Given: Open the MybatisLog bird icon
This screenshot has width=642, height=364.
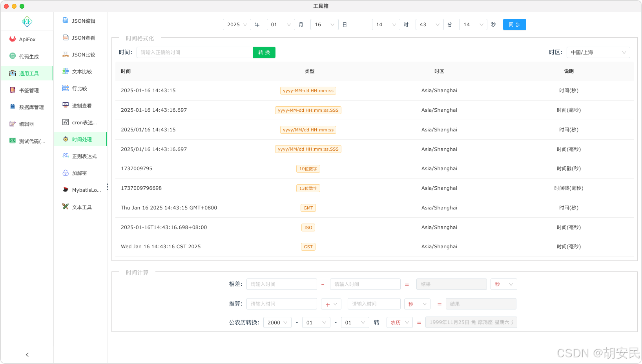Looking at the screenshot, I should [x=66, y=189].
